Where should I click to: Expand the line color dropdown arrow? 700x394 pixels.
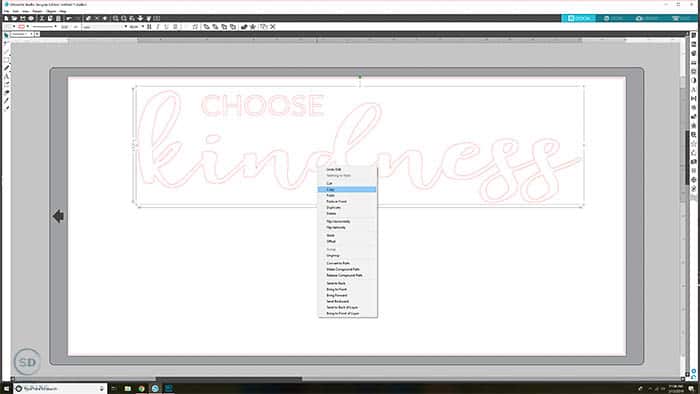[28, 27]
